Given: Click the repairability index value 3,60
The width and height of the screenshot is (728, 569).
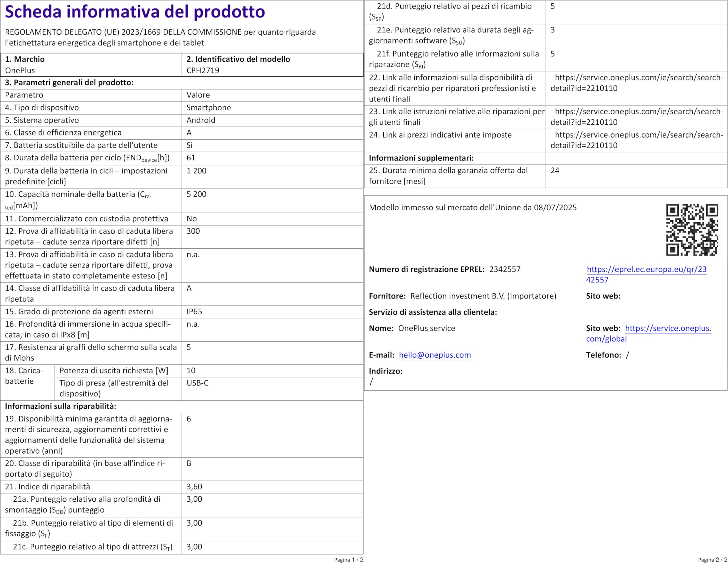Looking at the screenshot, I should pos(194,487).
